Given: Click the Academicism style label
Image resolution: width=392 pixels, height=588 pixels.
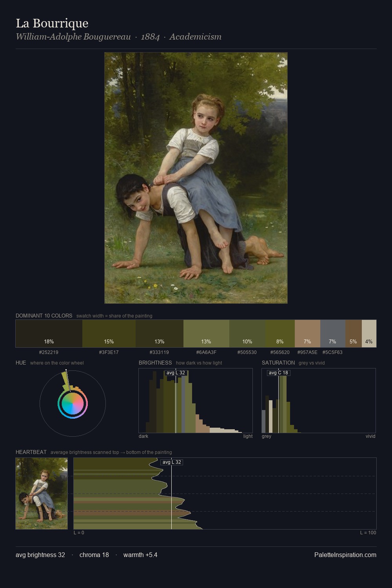Looking at the screenshot, I should click(196, 37).
